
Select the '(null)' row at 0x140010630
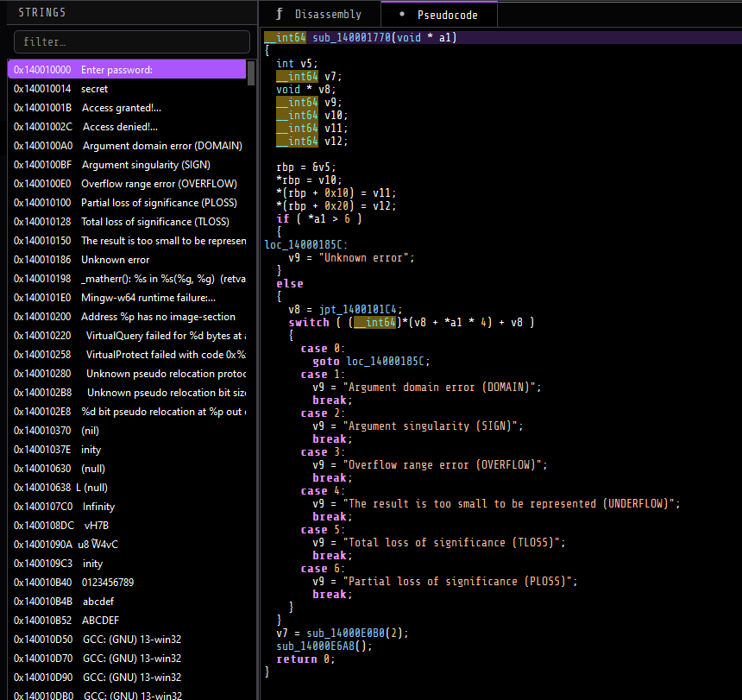tap(127, 468)
